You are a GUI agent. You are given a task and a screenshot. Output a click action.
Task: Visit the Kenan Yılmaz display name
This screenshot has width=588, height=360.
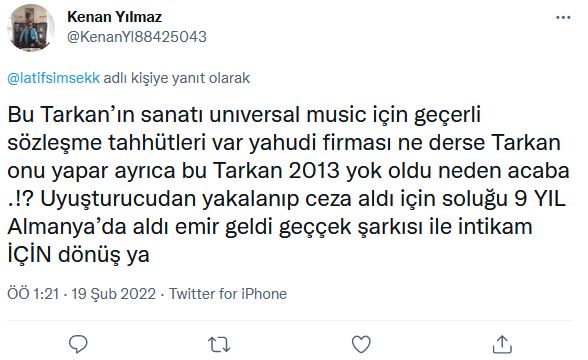[x=114, y=17]
